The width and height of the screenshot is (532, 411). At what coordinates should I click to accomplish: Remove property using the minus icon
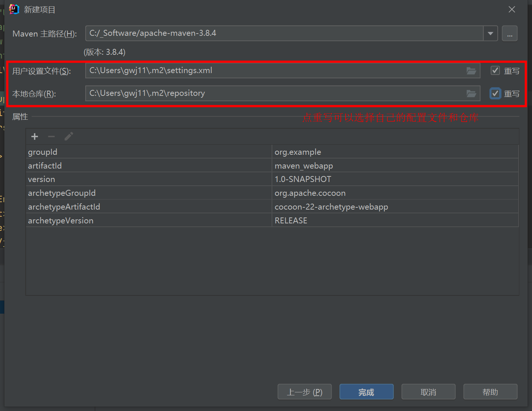tap(51, 137)
